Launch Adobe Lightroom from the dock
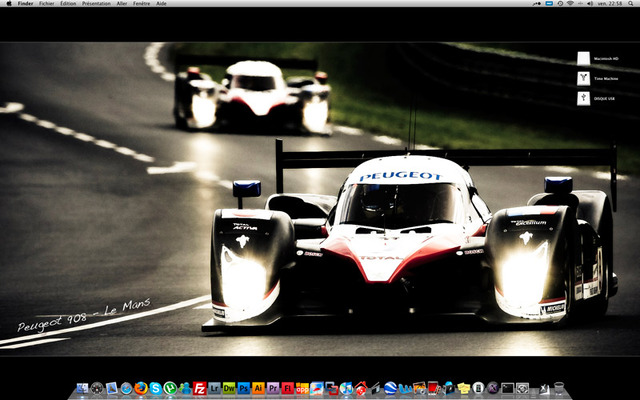Image resolution: width=640 pixels, height=400 pixels. click(x=214, y=388)
